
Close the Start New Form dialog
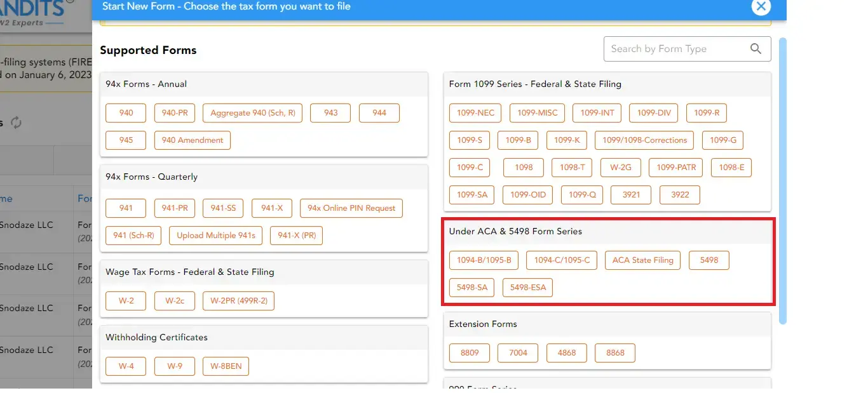pos(761,7)
